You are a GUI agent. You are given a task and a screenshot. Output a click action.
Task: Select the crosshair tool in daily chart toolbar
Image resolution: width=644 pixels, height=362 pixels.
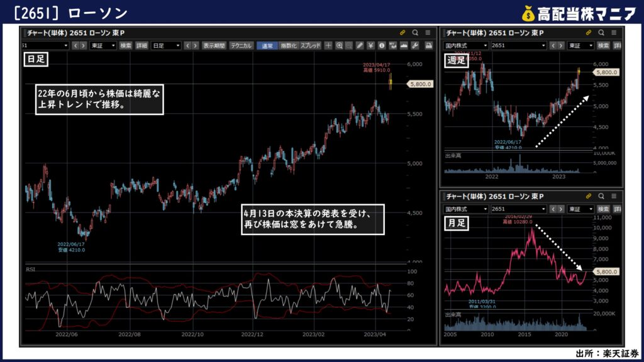click(328, 45)
